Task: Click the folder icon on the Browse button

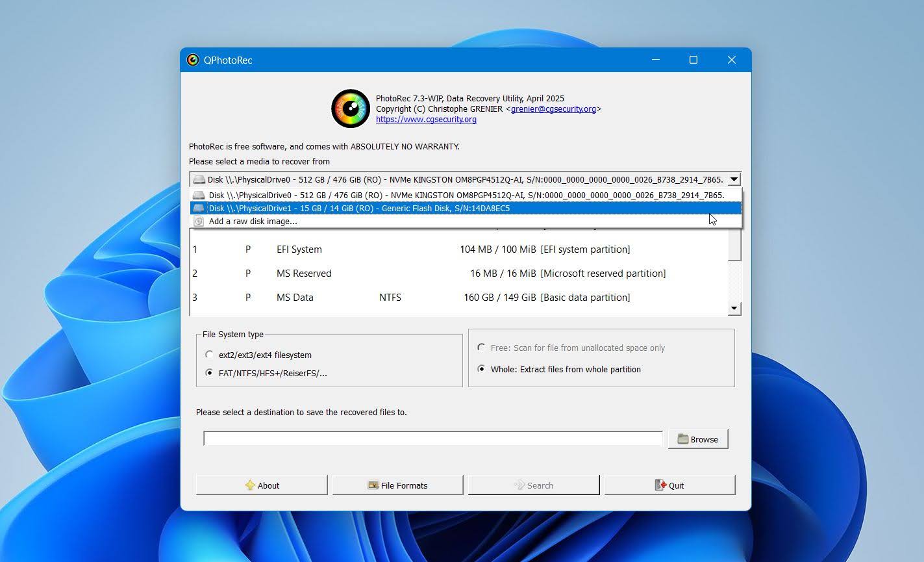Action: (684, 439)
